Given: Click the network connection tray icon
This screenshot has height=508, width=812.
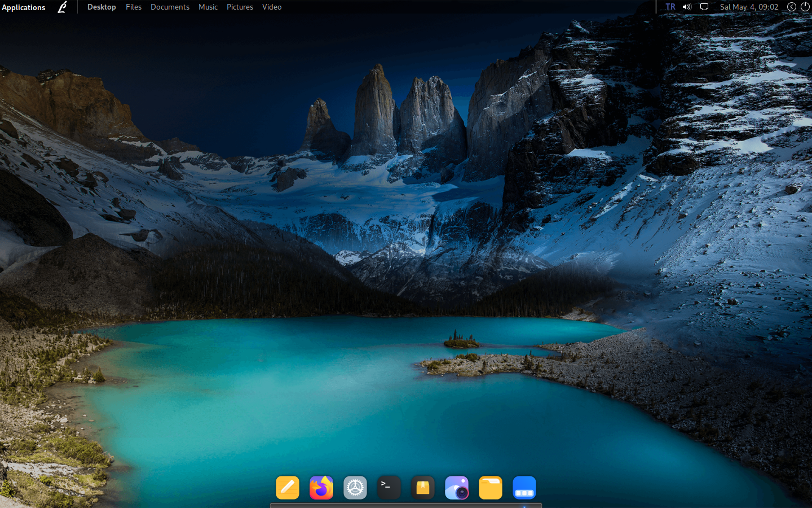Looking at the screenshot, I should click(704, 7).
